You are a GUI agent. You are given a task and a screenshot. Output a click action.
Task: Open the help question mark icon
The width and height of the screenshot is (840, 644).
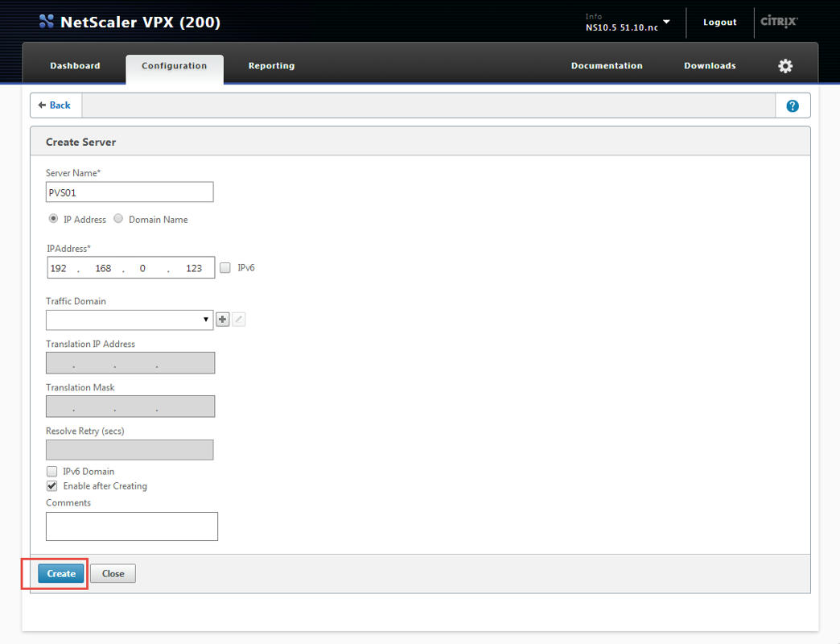click(793, 106)
